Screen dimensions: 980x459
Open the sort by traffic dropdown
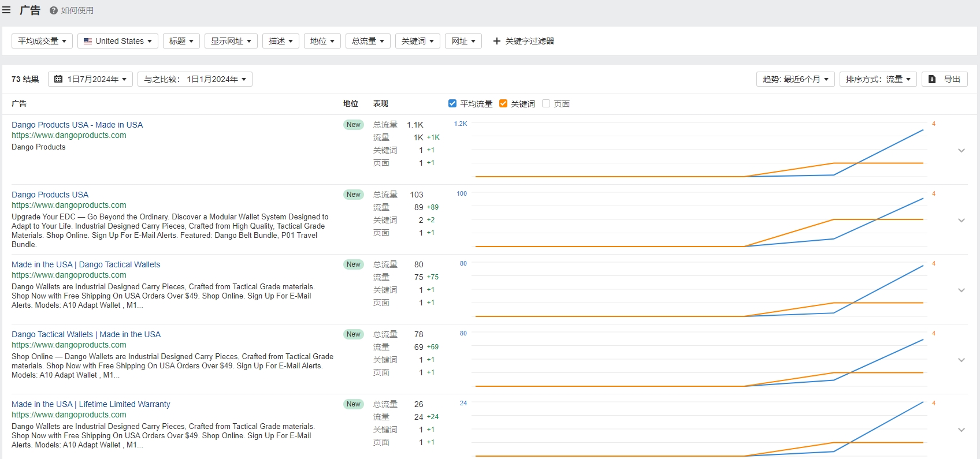(x=878, y=79)
